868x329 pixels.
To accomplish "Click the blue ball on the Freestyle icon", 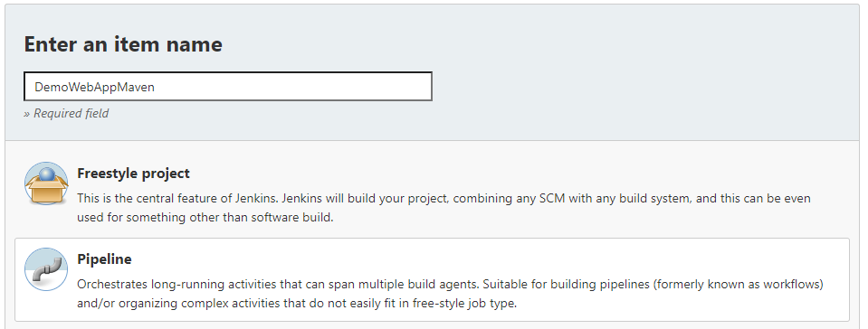I will coord(46,174).
